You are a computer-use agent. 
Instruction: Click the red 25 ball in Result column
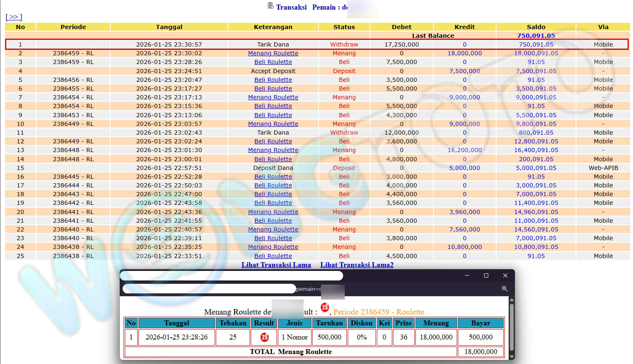265,337
